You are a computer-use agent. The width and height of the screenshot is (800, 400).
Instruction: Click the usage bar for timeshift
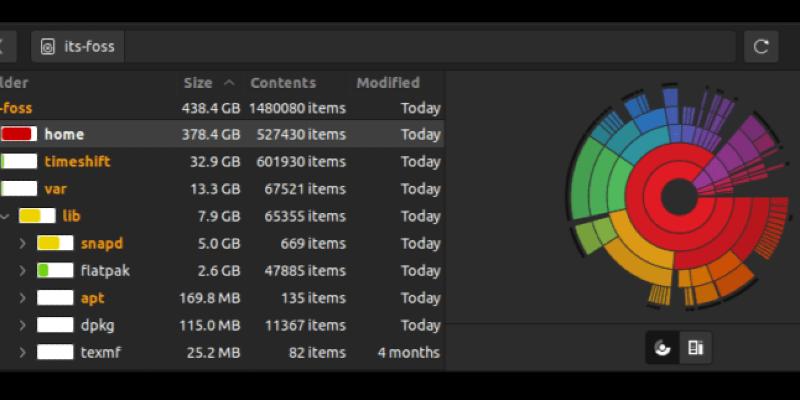click(x=19, y=161)
